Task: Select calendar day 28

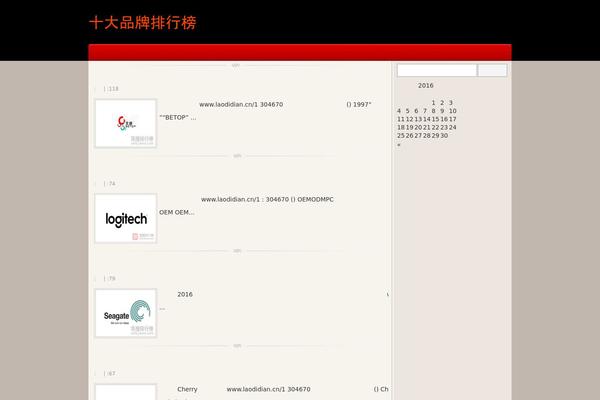Action: [x=427, y=136]
